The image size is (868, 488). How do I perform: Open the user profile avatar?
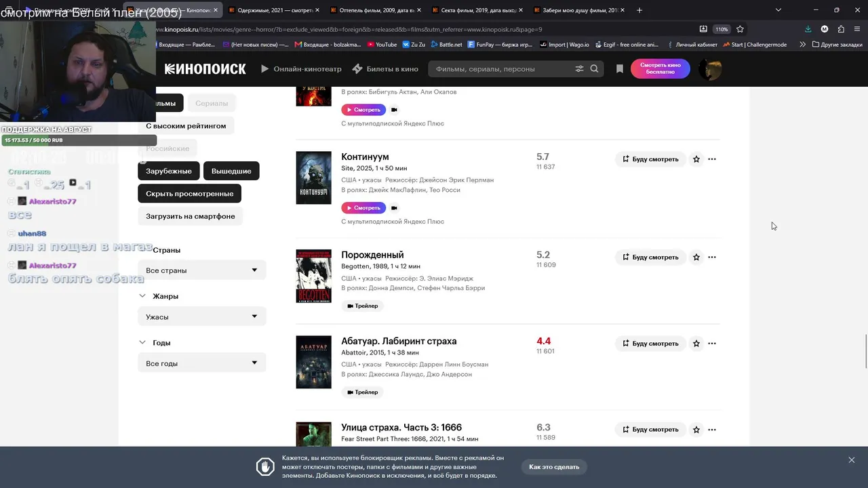710,69
